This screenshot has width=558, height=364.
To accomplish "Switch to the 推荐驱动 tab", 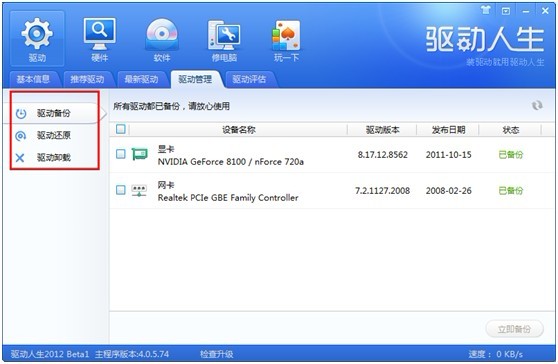I will click(x=87, y=79).
